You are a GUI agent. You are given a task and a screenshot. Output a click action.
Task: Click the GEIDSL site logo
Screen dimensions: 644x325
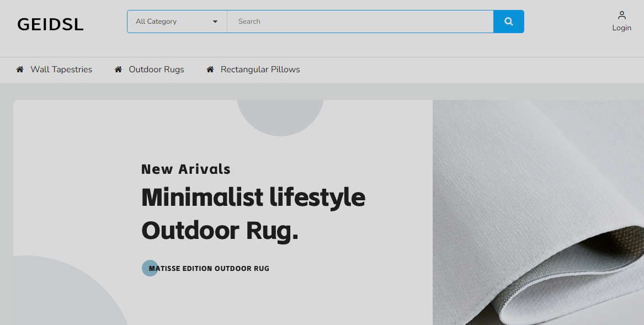(51, 24)
